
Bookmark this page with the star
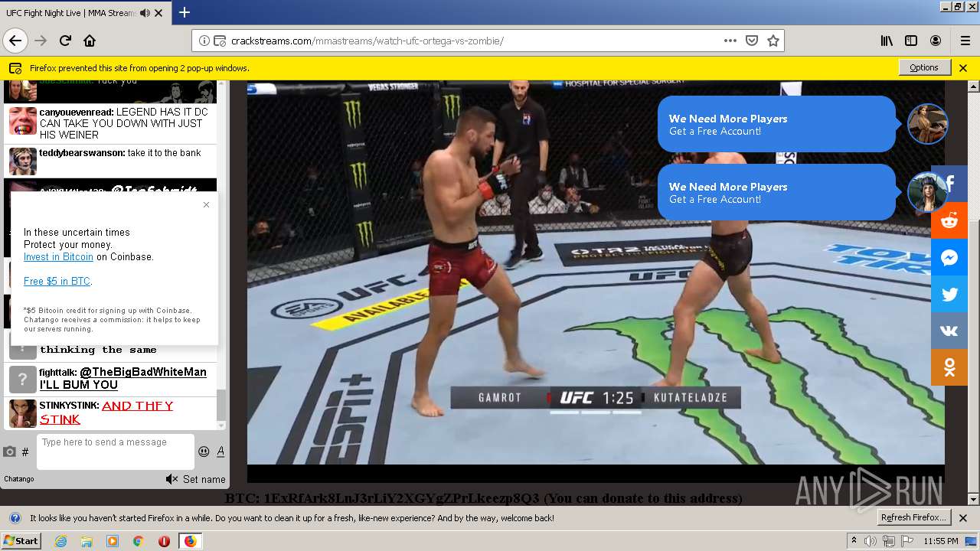click(x=773, y=41)
